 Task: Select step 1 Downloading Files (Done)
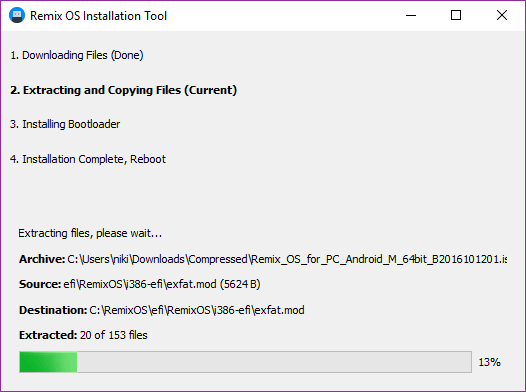tap(77, 55)
